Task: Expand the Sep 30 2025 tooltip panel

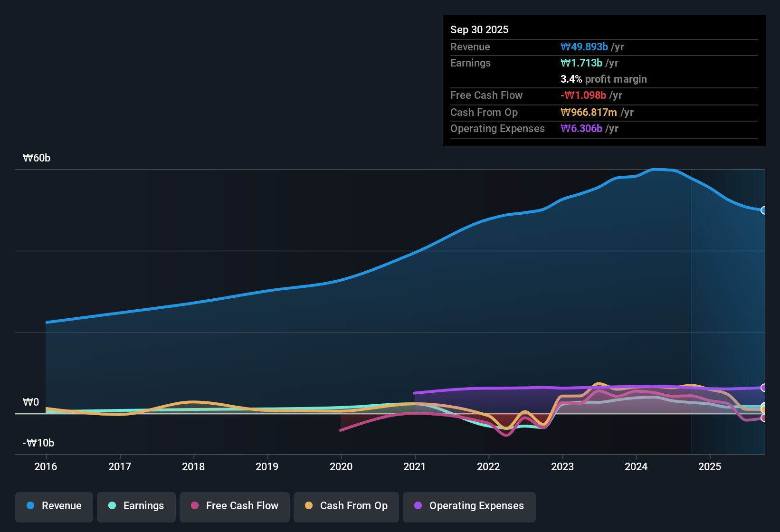Action: pyautogui.click(x=604, y=81)
